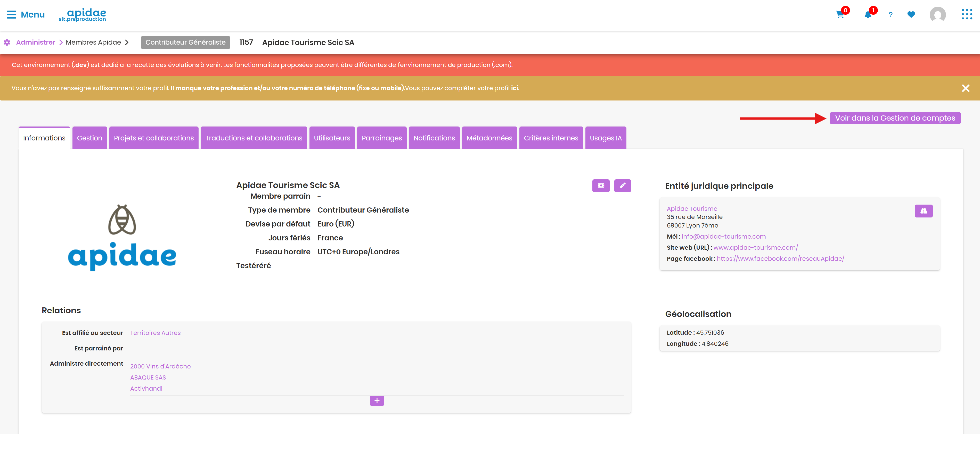Open the apps grid launcher
Screen dimensions: 980x454
click(x=967, y=14)
